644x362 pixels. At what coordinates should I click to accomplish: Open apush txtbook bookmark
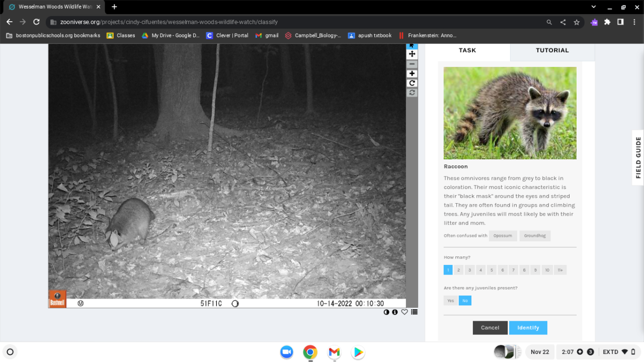click(370, 36)
